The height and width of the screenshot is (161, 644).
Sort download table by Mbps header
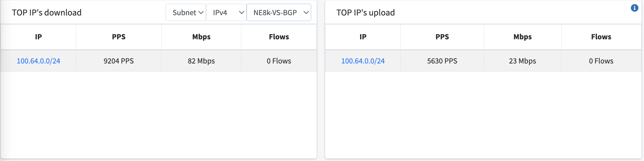tap(201, 37)
